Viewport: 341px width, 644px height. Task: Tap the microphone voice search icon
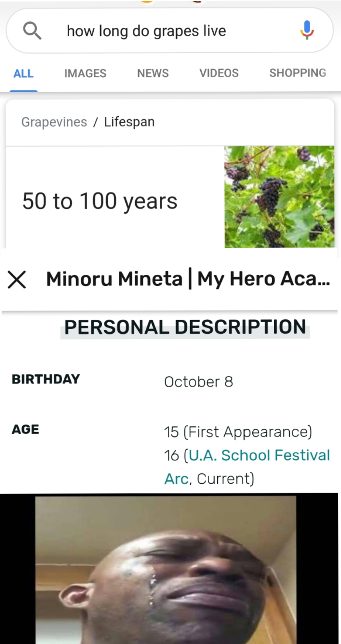(x=307, y=30)
